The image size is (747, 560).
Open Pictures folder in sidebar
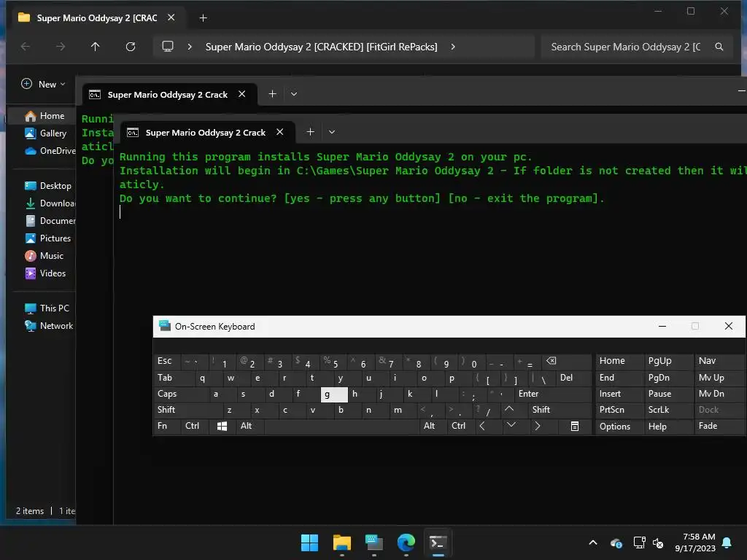[x=47, y=238]
